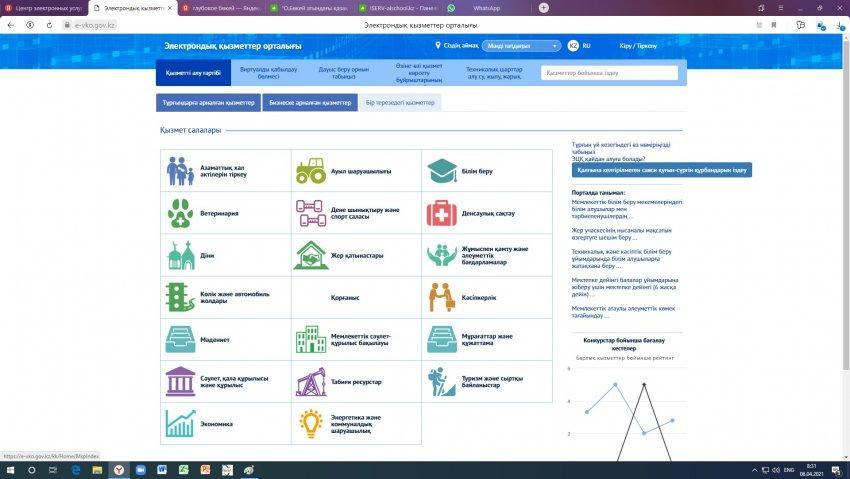
Task: Open the Техникалық шарттар tab
Action: [494, 73]
